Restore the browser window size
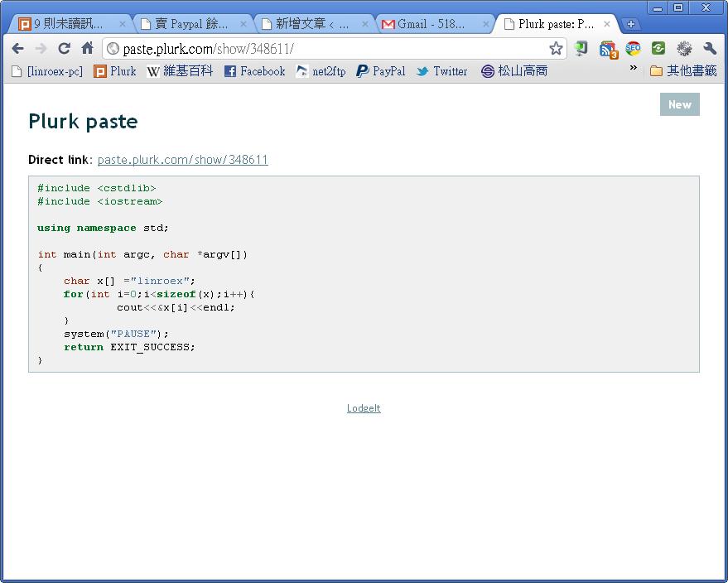 click(x=678, y=7)
